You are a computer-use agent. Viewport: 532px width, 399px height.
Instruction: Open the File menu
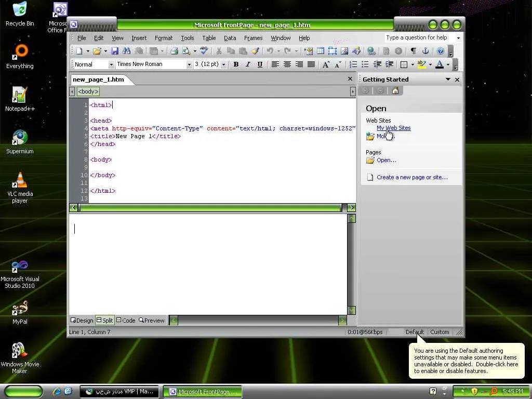pyautogui.click(x=82, y=38)
